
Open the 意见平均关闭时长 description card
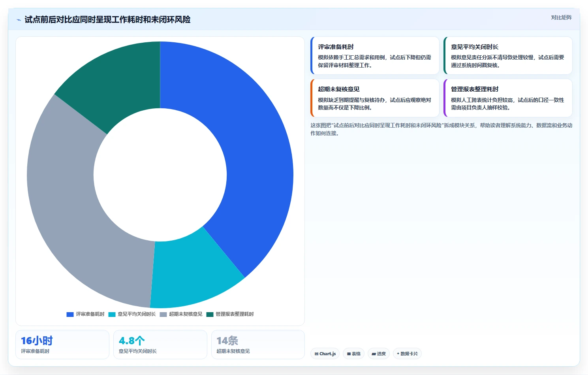pos(508,56)
